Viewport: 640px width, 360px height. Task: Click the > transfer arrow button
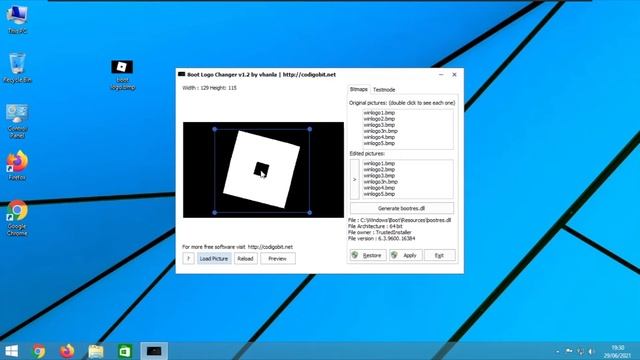(x=354, y=179)
